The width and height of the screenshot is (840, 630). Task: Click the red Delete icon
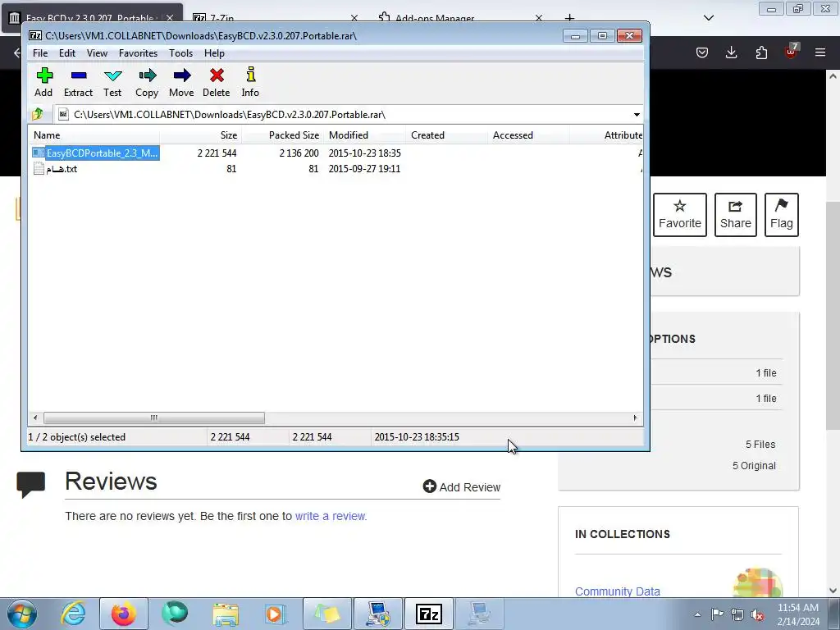(x=217, y=82)
